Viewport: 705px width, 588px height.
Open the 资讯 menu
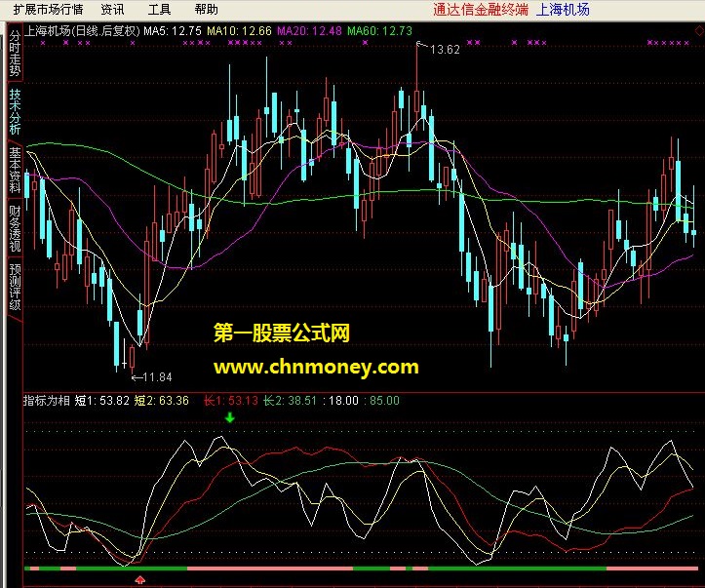click(112, 10)
